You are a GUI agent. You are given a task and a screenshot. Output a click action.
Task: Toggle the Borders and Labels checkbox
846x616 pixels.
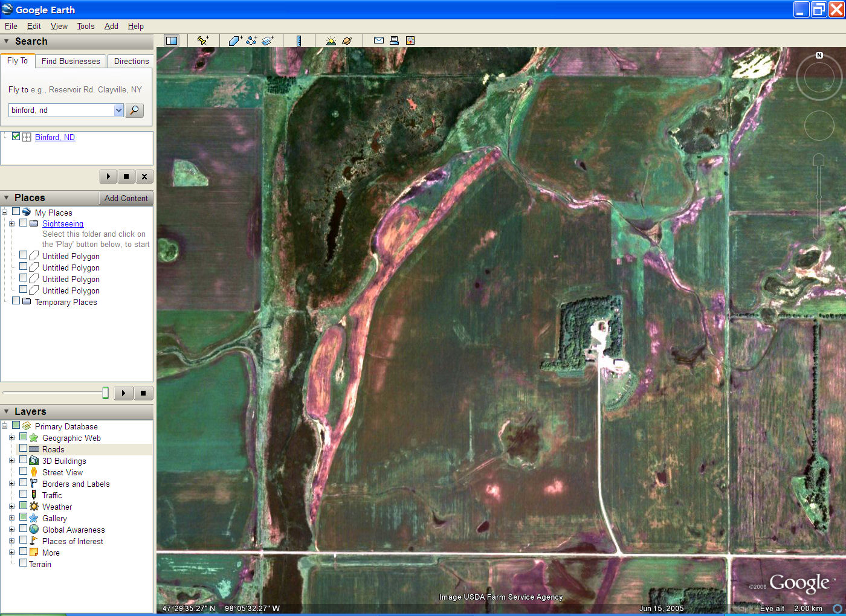click(x=23, y=483)
